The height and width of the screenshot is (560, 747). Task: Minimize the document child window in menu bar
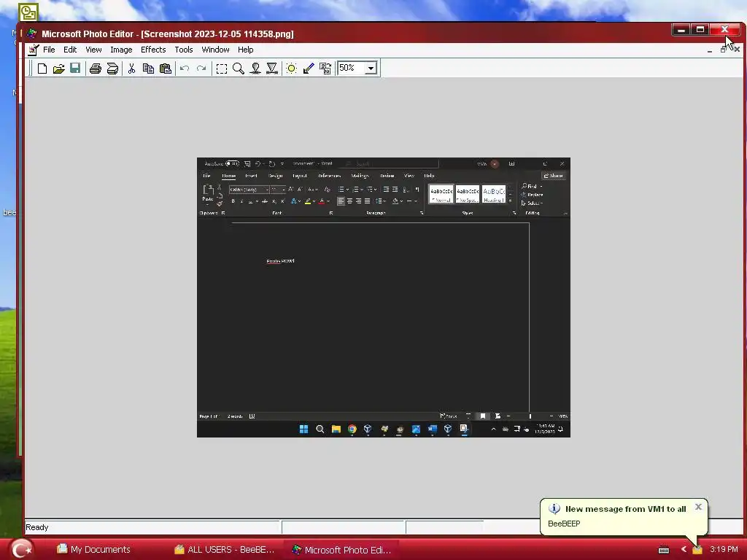710,50
